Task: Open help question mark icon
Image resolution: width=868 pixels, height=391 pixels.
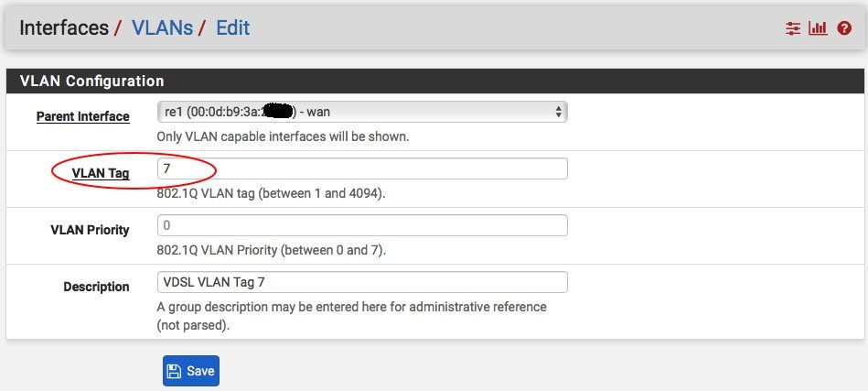Action: 844,28
